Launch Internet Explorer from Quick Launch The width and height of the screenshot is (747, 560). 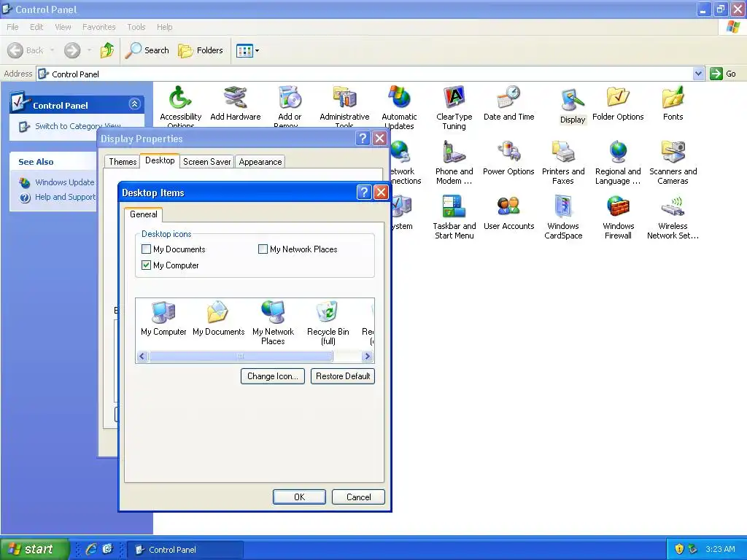point(91,549)
